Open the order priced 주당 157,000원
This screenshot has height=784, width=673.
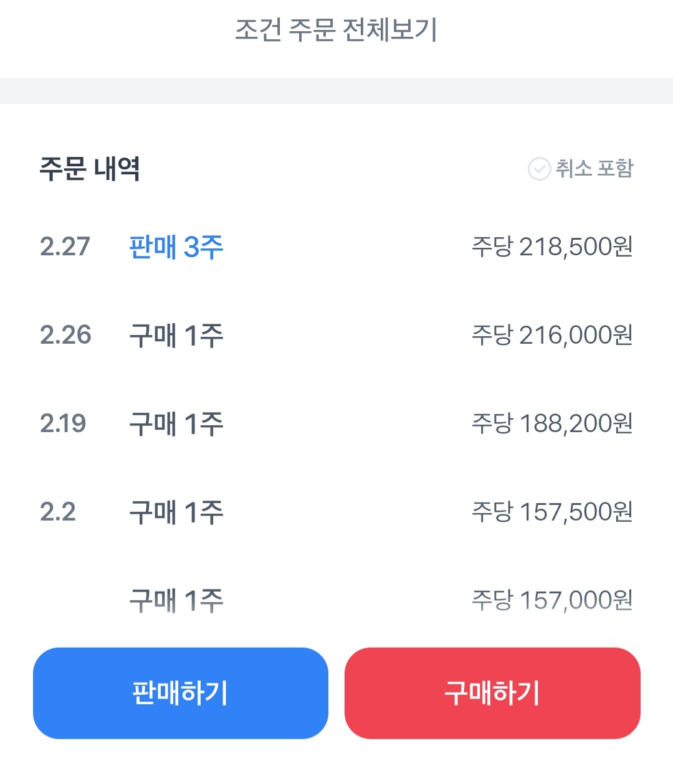[336, 601]
